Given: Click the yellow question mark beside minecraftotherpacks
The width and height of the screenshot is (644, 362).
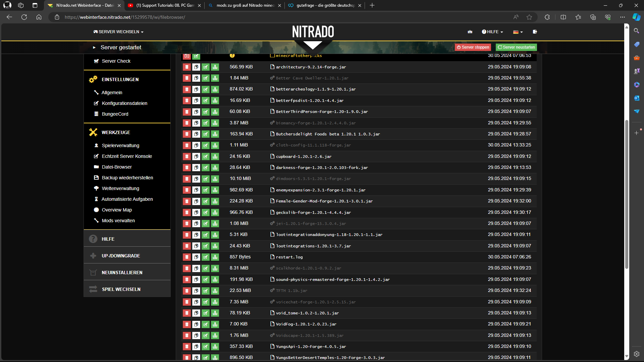Looking at the screenshot, I should [232, 56].
